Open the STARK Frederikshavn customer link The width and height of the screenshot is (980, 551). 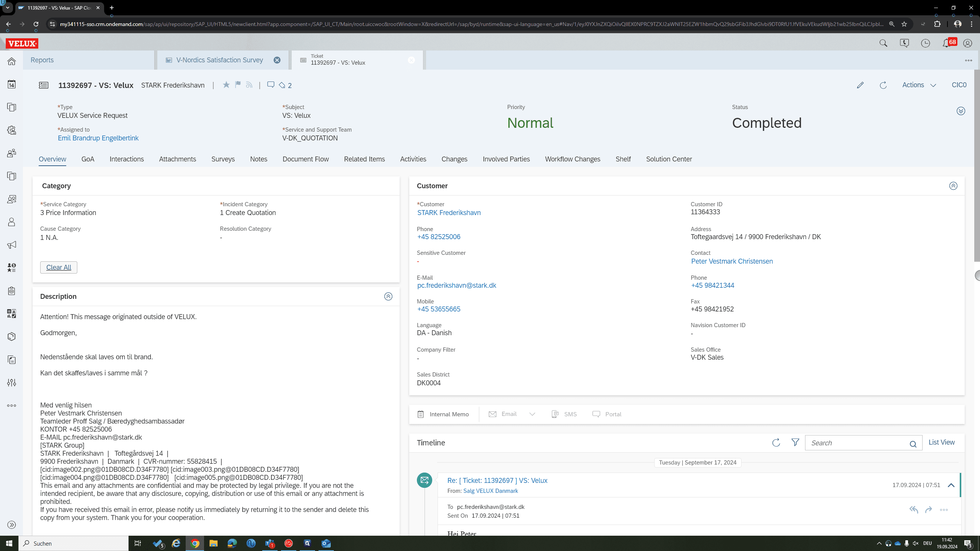[x=449, y=213]
